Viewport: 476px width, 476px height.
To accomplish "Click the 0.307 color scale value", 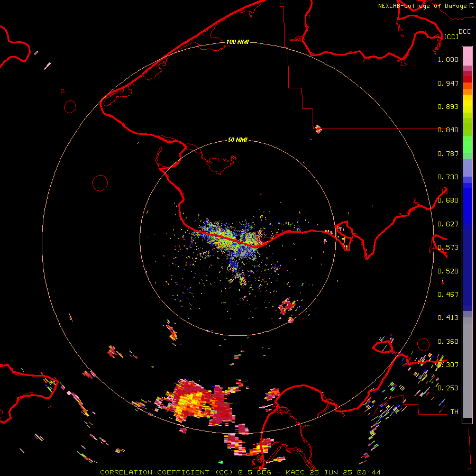I will click(x=448, y=365).
